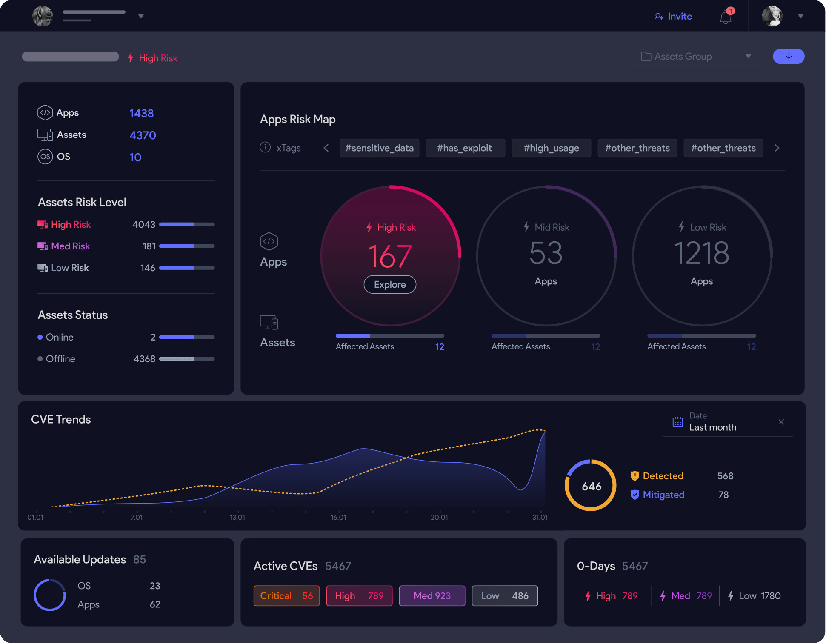Click the Detected shield icon
The width and height of the screenshot is (826, 644).
pyautogui.click(x=635, y=476)
